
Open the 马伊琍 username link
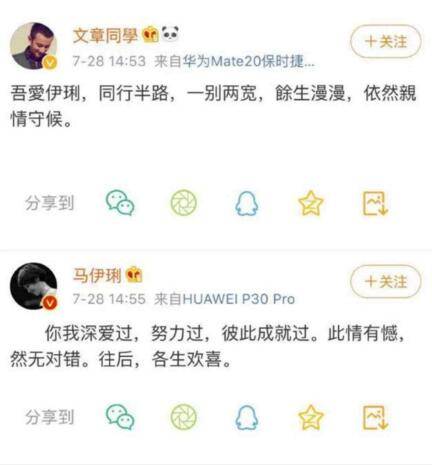(x=97, y=276)
